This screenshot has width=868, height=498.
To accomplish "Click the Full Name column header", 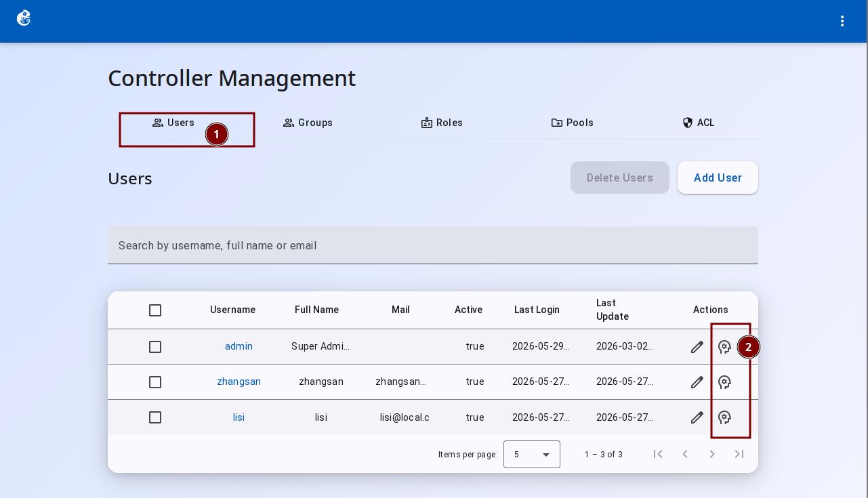I will point(316,310).
